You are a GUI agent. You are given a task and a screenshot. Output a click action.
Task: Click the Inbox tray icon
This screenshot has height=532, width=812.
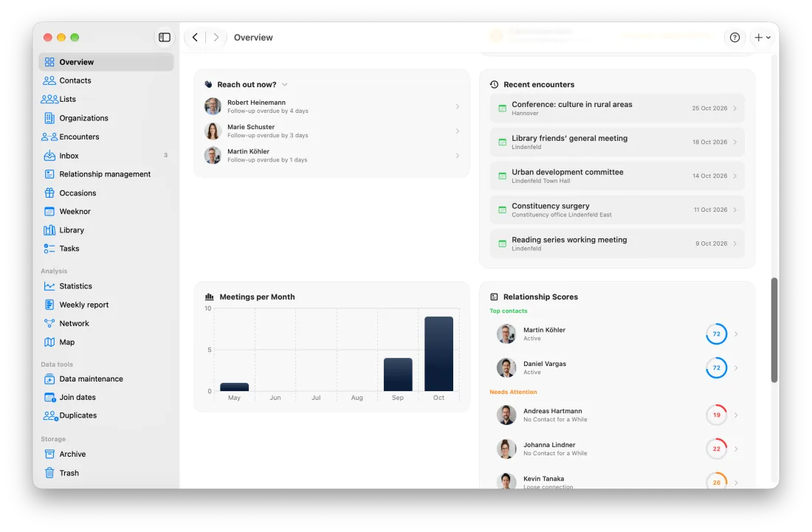pyautogui.click(x=49, y=155)
